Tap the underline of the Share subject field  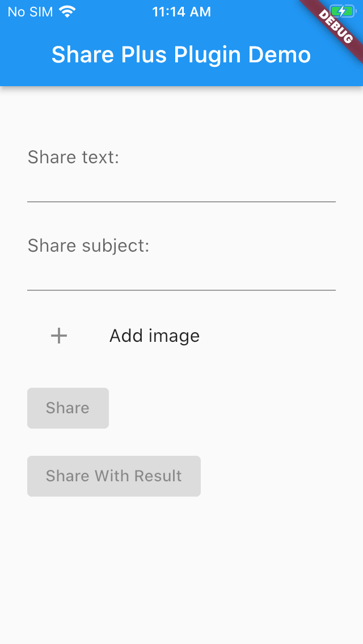[x=181, y=289]
